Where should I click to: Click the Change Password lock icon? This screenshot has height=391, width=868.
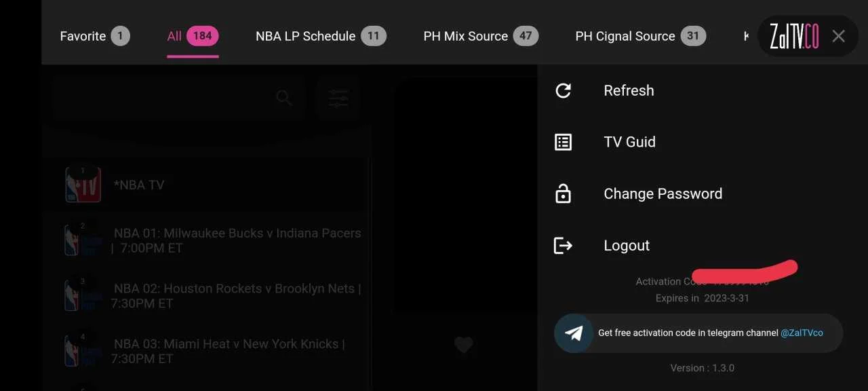564,193
